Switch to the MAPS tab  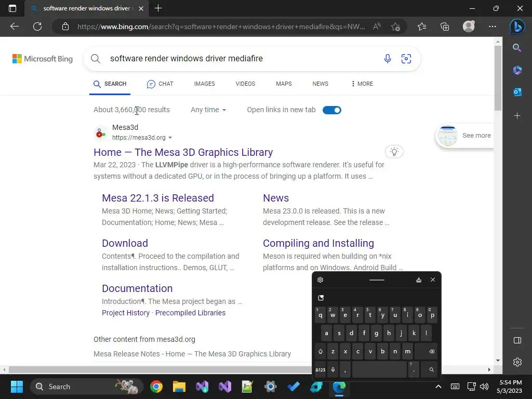point(284,84)
